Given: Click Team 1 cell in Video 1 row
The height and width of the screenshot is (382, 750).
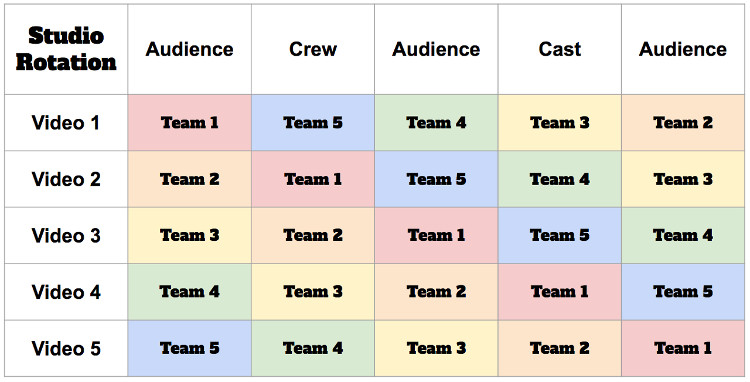Looking at the screenshot, I should [189, 122].
